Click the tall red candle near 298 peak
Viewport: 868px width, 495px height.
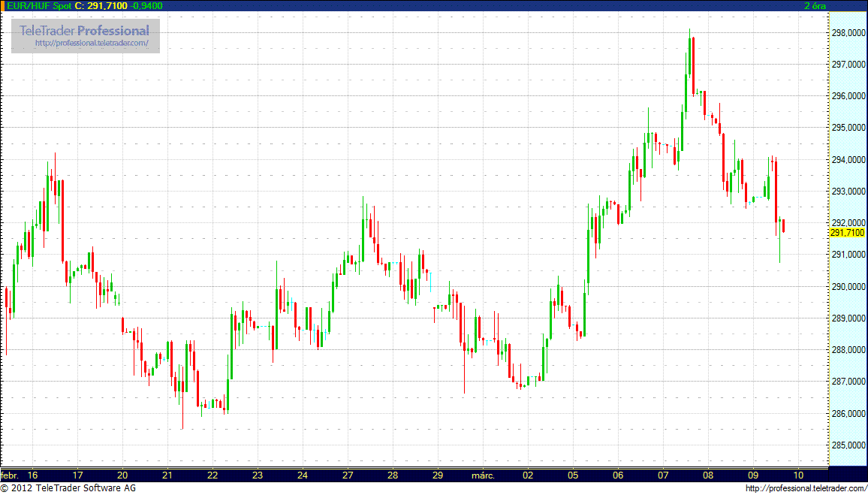click(x=692, y=64)
